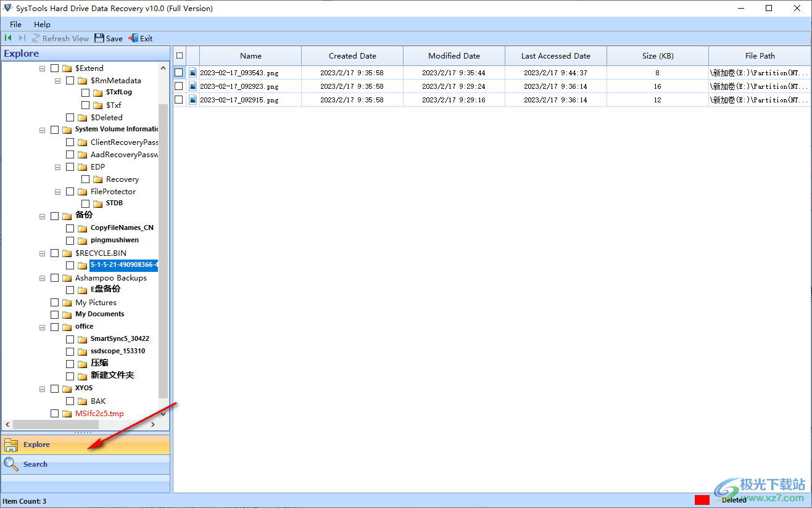Click the System Volume Information folder icon
The image size is (812, 508).
tap(67, 130)
